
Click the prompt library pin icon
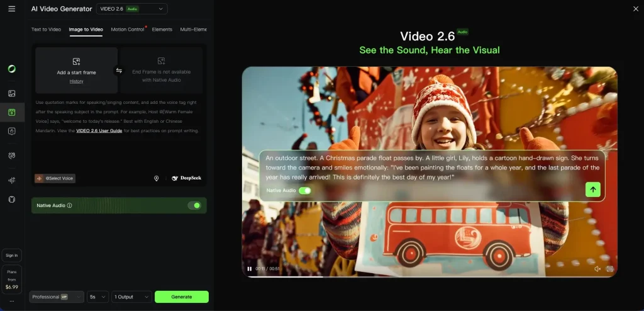(x=156, y=179)
